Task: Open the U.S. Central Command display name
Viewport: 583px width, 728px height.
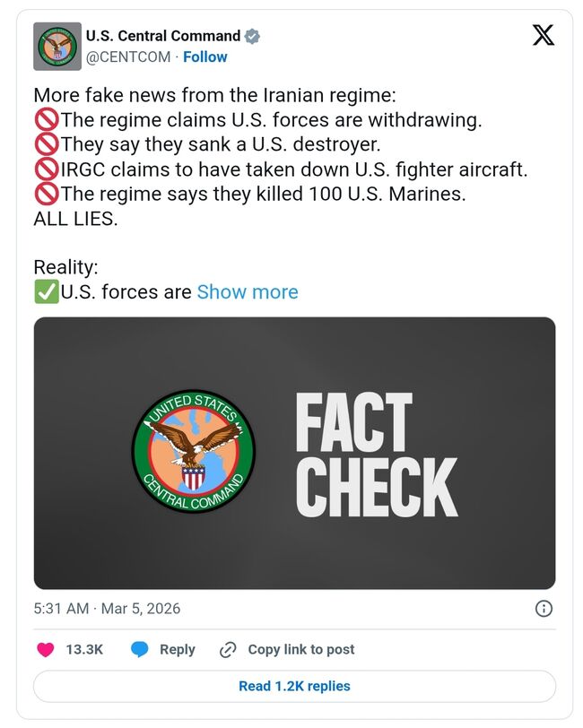Action: [162, 37]
